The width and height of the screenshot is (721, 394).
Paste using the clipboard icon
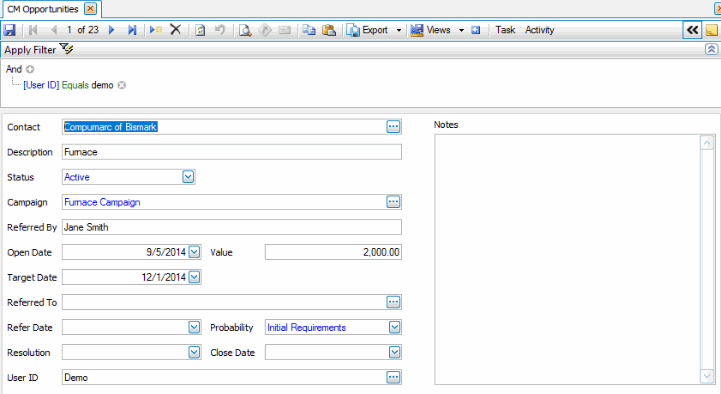[329, 30]
